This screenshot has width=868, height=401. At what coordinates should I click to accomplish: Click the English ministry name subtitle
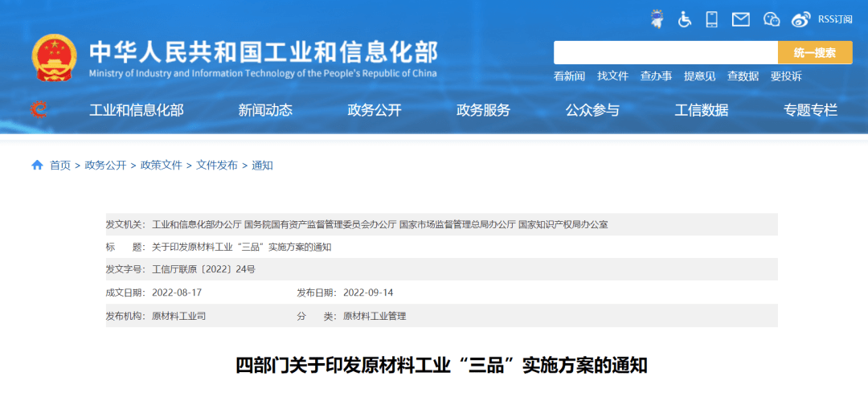pyautogui.click(x=263, y=73)
